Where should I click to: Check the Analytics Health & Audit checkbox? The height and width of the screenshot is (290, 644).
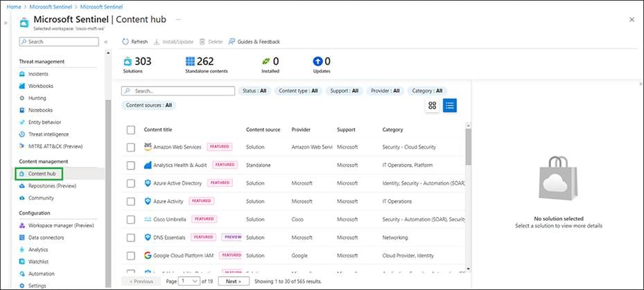[130, 165]
